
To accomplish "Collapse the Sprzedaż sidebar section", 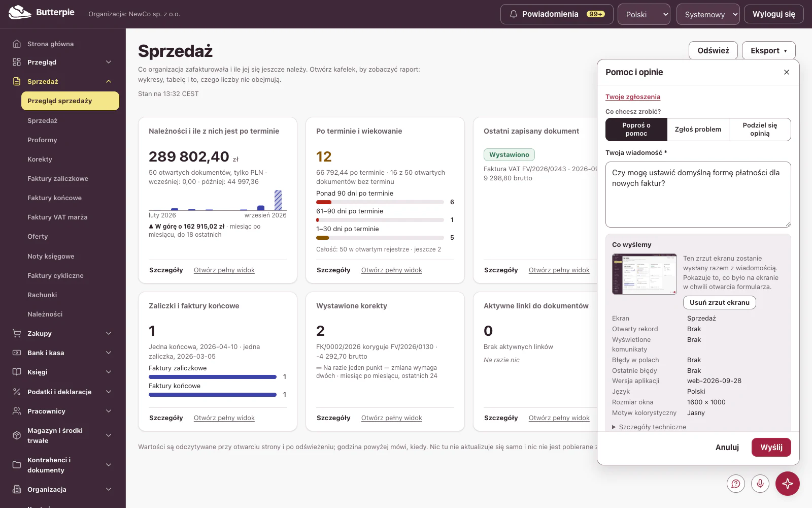I will (x=109, y=81).
